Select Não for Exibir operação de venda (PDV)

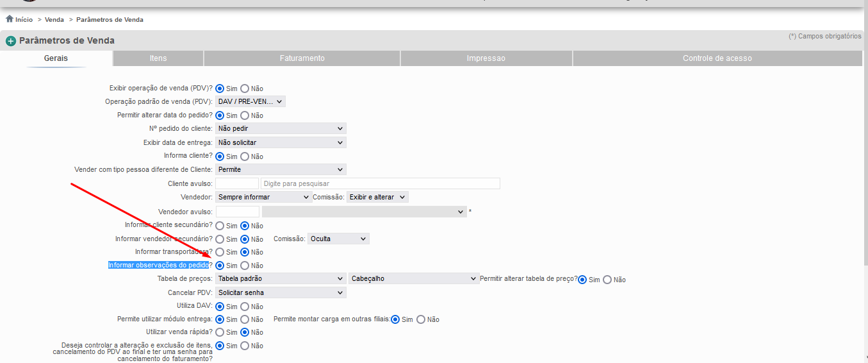click(x=245, y=89)
